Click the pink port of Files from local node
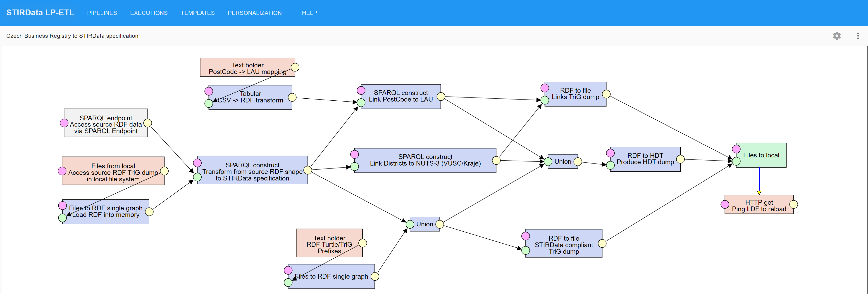 pyautogui.click(x=62, y=171)
